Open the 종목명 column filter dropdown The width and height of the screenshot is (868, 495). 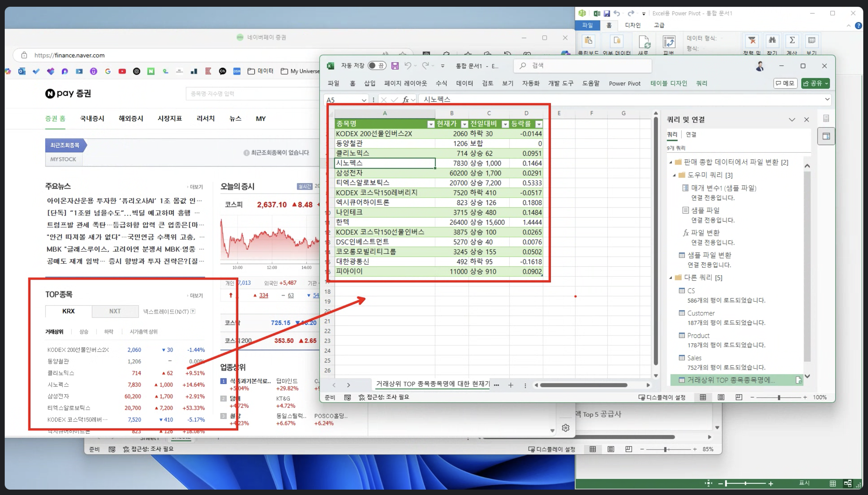431,124
